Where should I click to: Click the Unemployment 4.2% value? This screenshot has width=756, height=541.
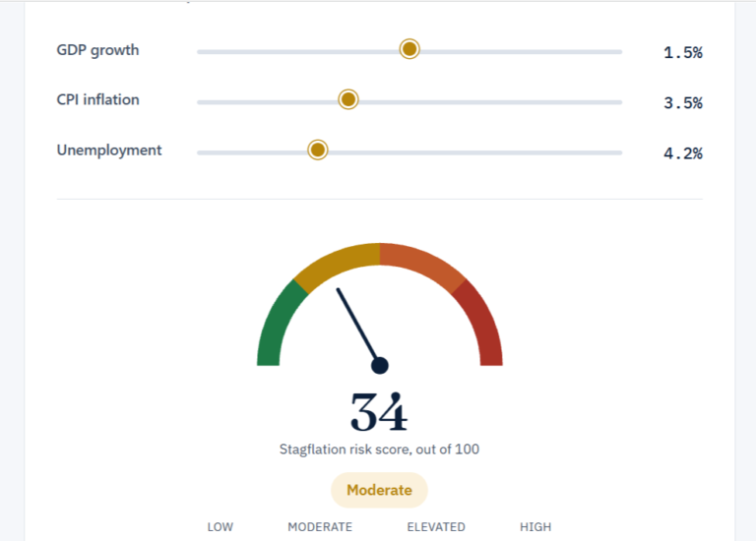coord(683,153)
